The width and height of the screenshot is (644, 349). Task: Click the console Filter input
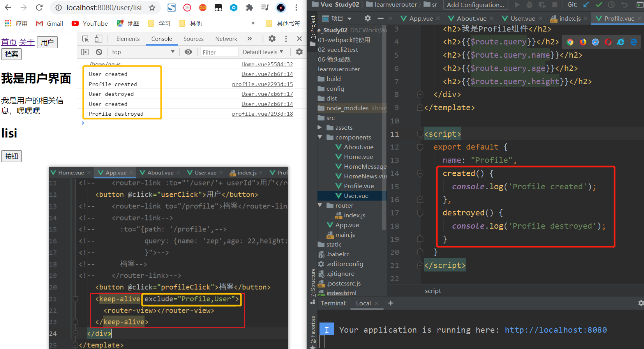219,52
